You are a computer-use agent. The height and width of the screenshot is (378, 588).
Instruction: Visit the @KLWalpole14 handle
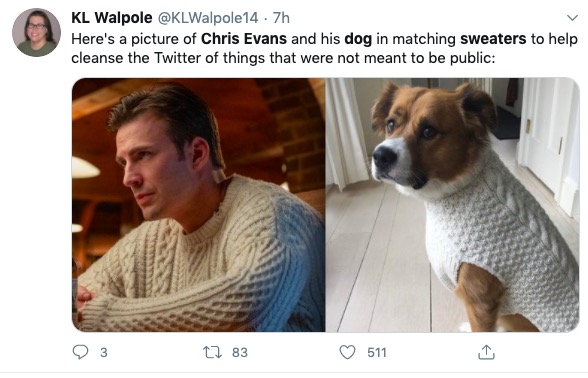[208, 18]
